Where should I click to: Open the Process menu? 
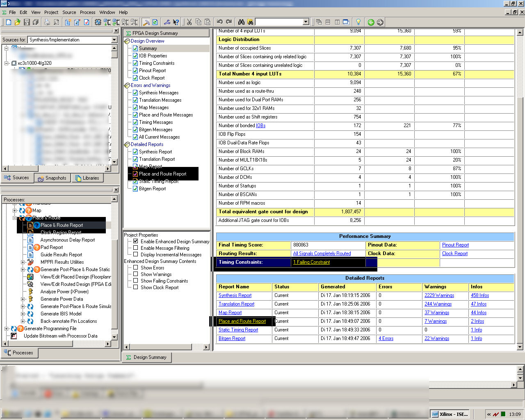87,12
